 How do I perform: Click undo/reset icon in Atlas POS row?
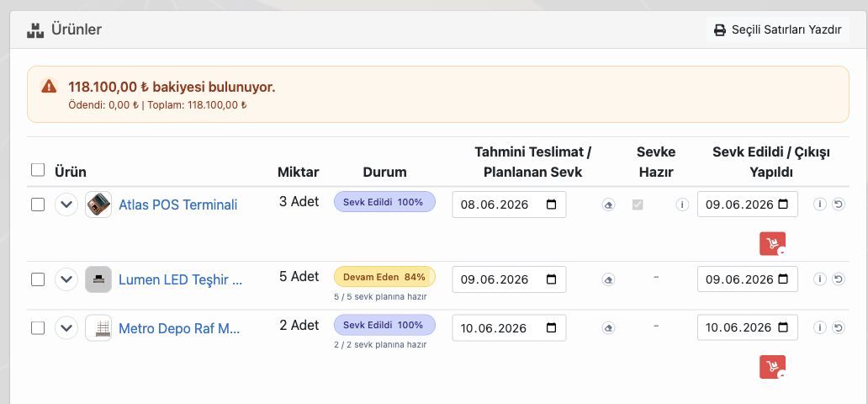[x=839, y=204]
